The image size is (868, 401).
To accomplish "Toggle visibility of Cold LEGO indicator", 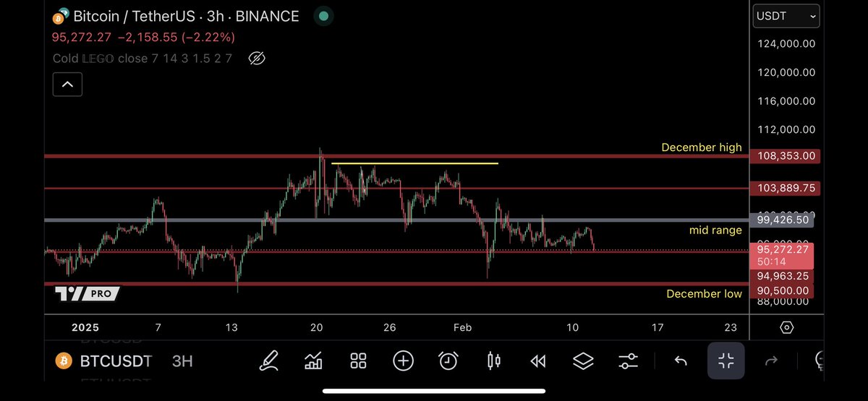I will click(255, 58).
